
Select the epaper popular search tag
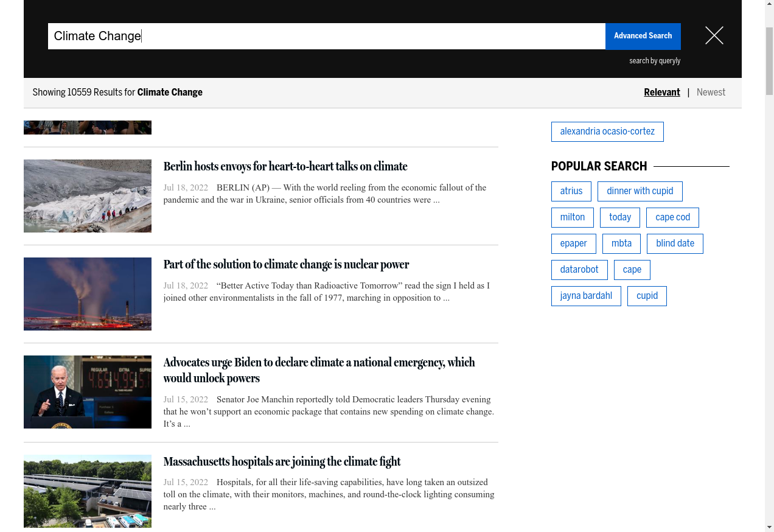click(x=573, y=243)
